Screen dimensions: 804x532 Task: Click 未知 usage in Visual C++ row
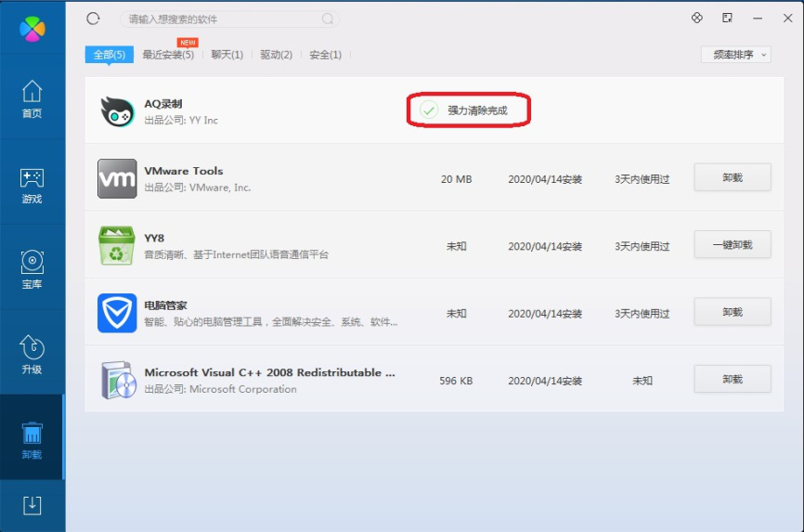click(x=642, y=381)
